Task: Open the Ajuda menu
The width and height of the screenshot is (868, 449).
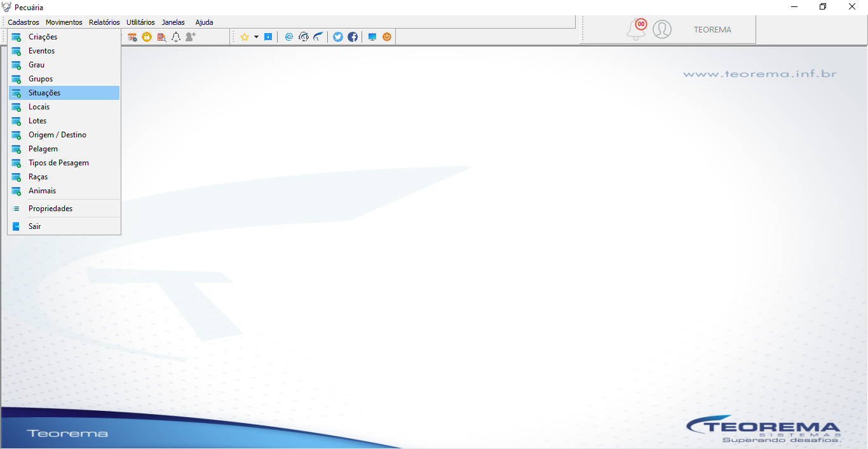Action: click(x=204, y=22)
